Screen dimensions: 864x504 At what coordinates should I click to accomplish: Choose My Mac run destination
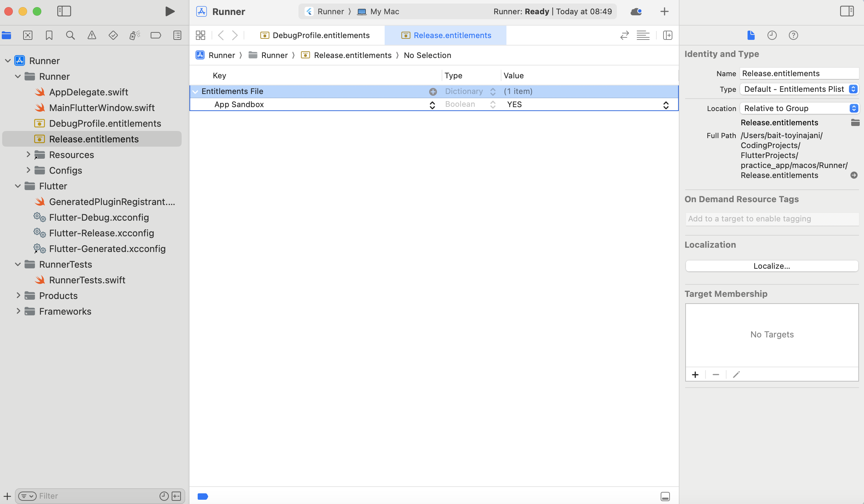click(378, 11)
